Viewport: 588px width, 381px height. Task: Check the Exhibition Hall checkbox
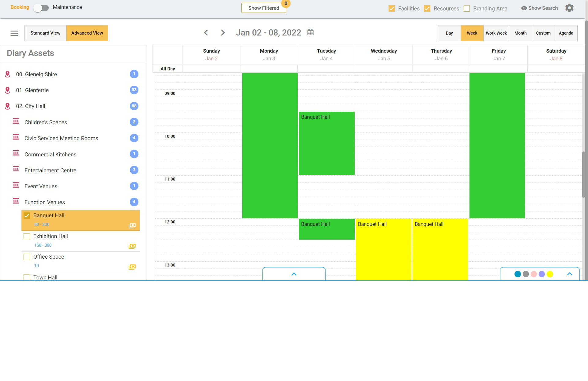[x=27, y=236]
